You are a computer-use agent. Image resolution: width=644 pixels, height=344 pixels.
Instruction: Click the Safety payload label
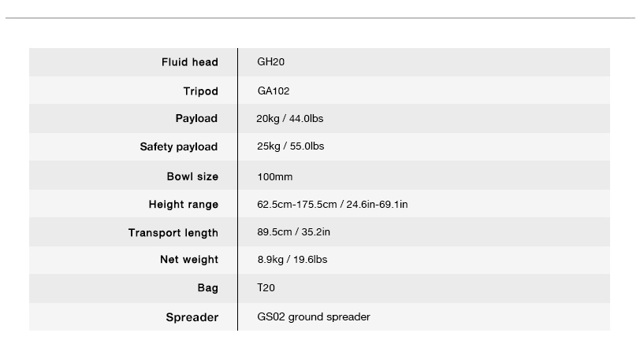[x=179, y=147]
